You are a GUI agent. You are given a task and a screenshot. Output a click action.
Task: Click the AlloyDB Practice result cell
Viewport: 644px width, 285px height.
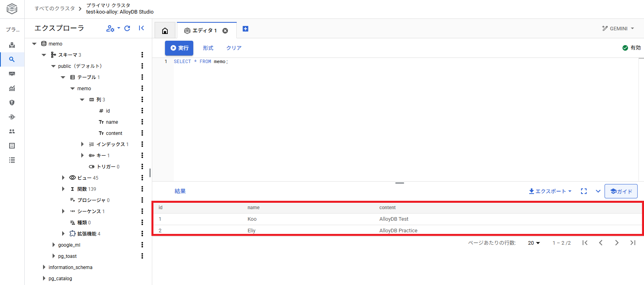point(399,230)
